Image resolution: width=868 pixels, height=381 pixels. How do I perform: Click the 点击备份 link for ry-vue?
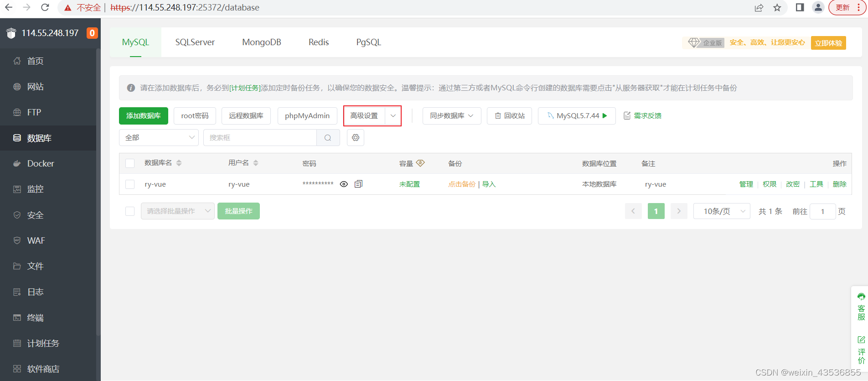[x=461, y=184]
